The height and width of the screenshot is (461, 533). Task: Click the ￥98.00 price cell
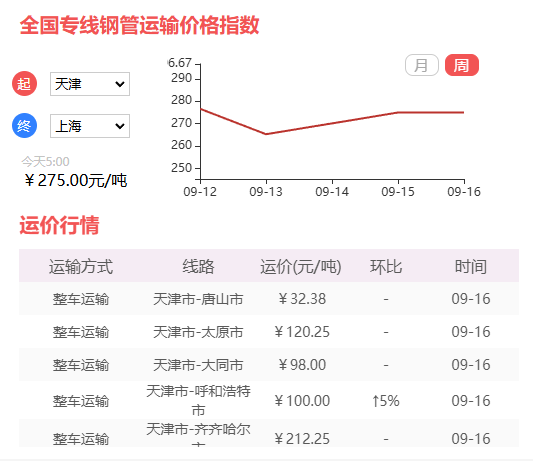tap(302, 365)
